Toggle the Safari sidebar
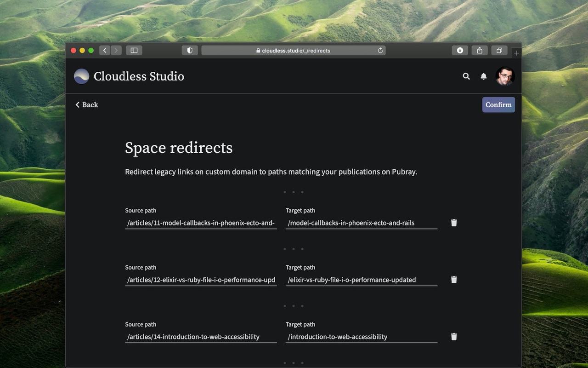Screen dimensions: 588x368 [x=134, y=51]
